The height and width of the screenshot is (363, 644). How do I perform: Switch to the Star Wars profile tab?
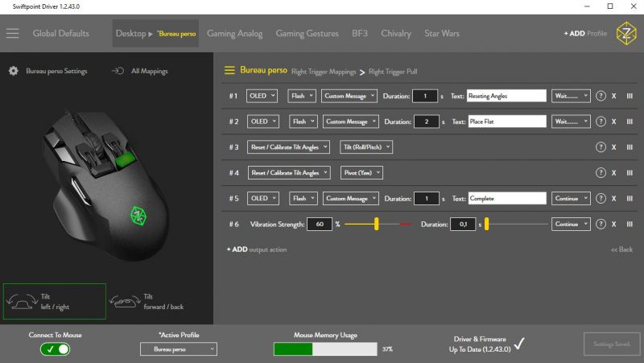click(442, 33)
